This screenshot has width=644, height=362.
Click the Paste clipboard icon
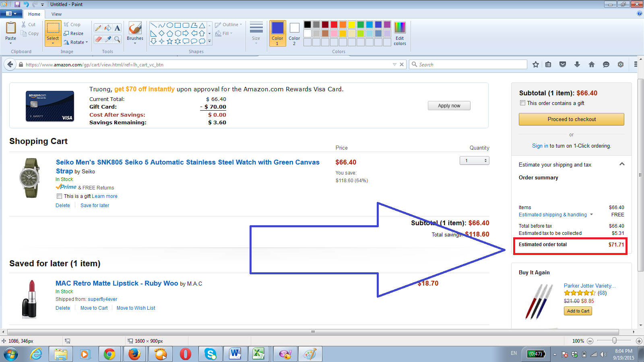click(11, 28)
